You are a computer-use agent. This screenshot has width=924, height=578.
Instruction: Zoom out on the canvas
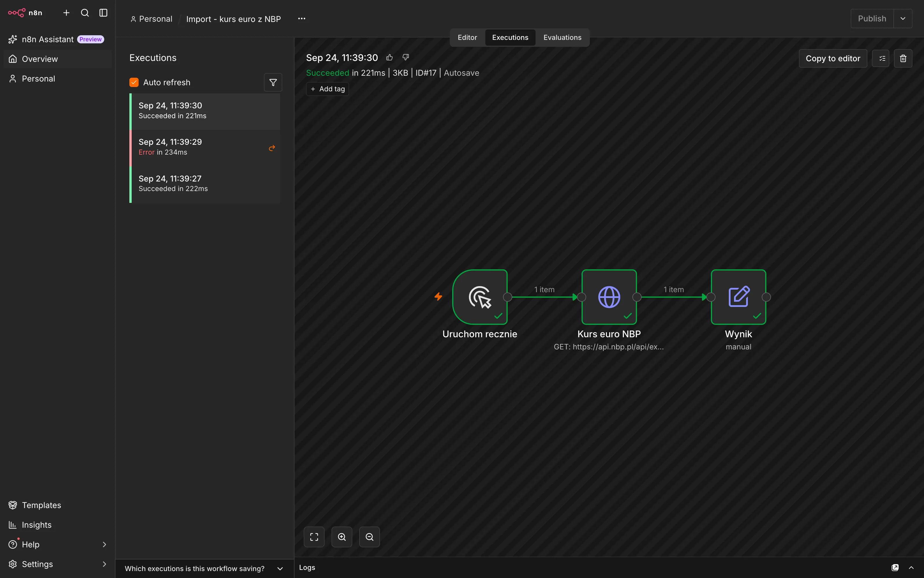(370, 537)
